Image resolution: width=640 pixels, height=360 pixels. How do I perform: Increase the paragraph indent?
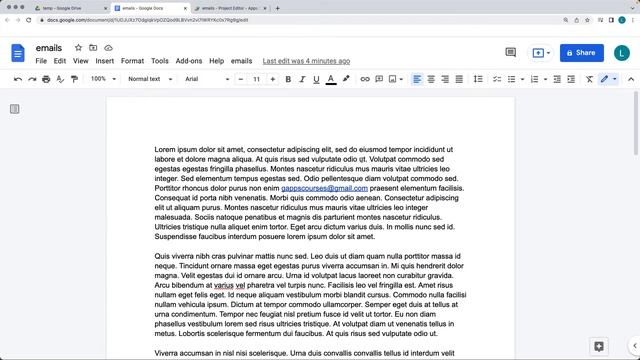click(x=571, y=79)
